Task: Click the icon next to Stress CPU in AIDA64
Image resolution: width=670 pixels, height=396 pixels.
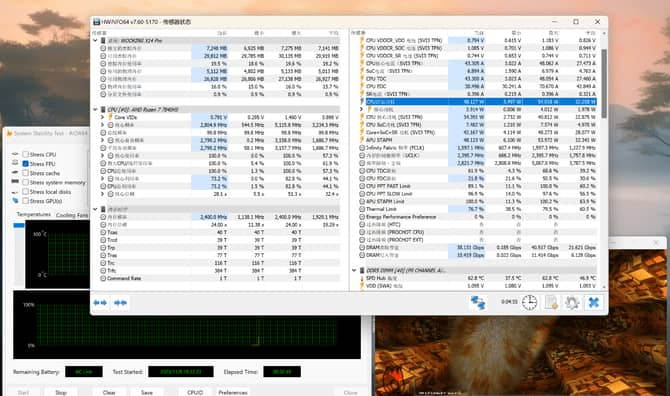Action: (x=15, y=154)
